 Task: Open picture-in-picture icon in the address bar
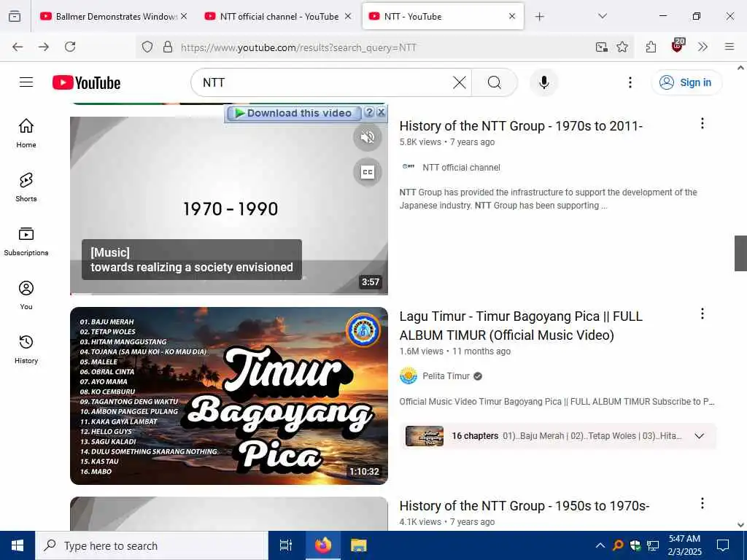click(602, 47)
